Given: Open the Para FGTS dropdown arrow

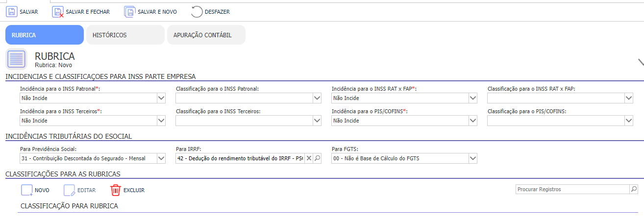Looking at the screenshot, I should pos(473,158).
